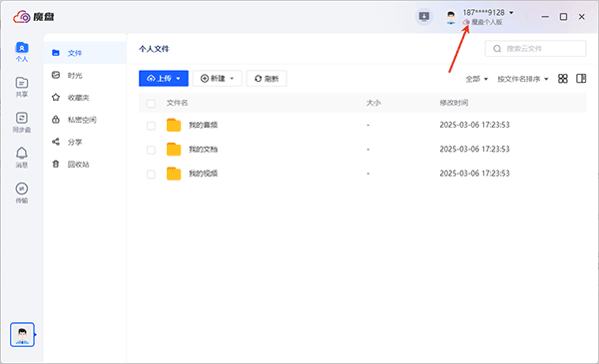
Task: Open the 传输 transfer icon
Action: 22,193
